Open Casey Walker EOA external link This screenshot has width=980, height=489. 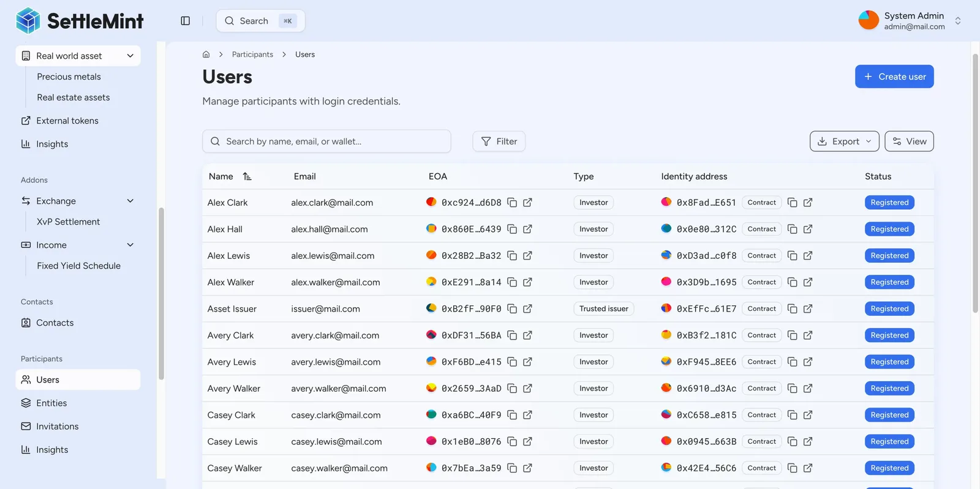tap(527, 468)
